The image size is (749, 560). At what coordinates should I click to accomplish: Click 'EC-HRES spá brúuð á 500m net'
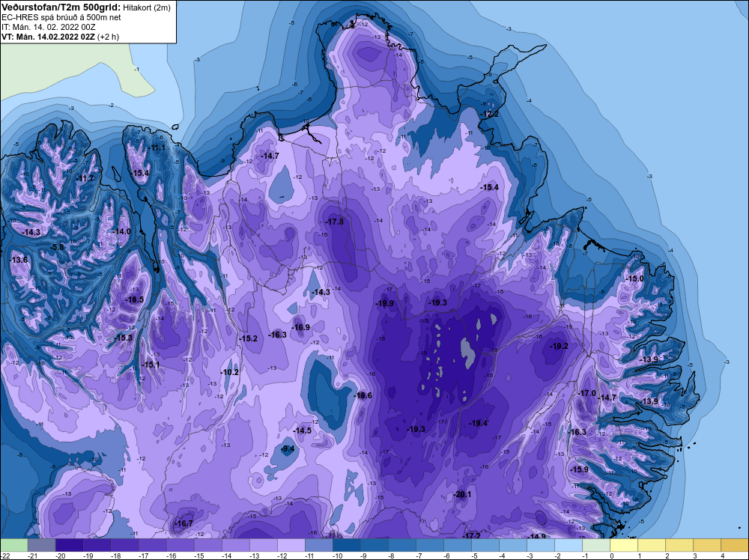(61, 17)
